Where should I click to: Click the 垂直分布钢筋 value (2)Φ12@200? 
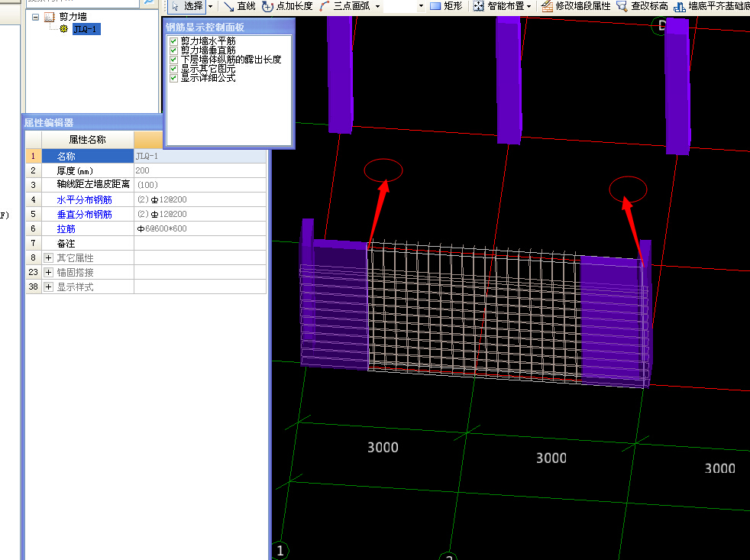(x=200, y=214)
